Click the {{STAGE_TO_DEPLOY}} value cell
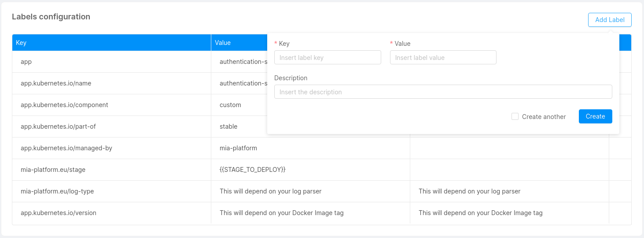Screen dimensions: 644x238 point(253,170)
